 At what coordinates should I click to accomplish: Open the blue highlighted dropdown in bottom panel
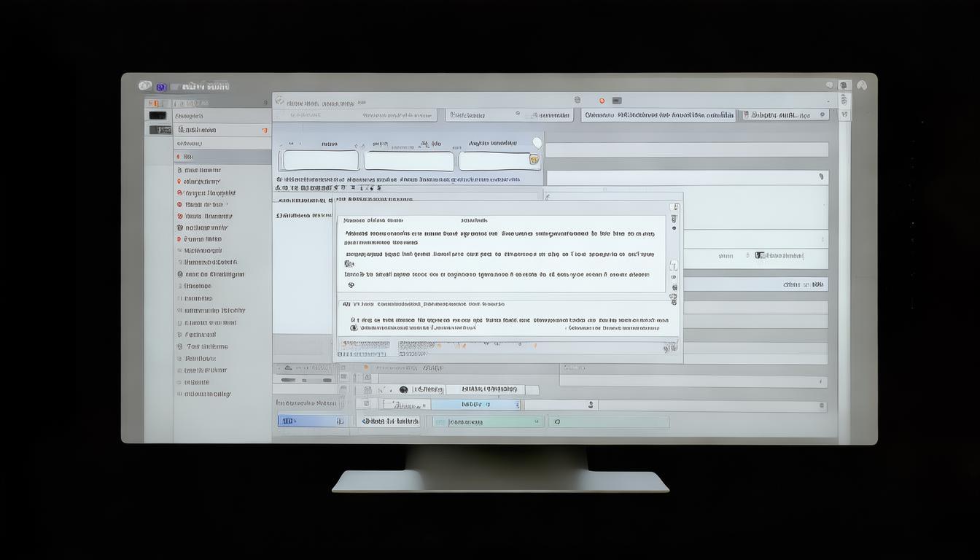pyautogui.click(x=476, y=405)
